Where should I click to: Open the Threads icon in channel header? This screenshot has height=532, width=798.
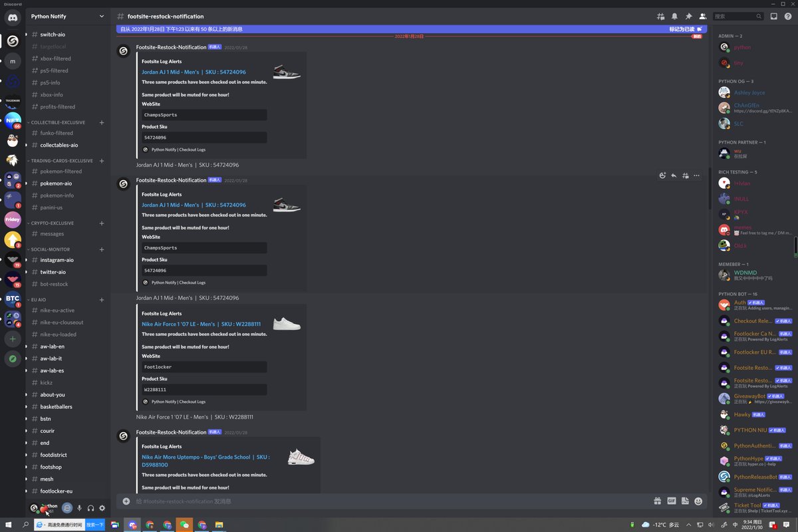click(x=660, y=16)
